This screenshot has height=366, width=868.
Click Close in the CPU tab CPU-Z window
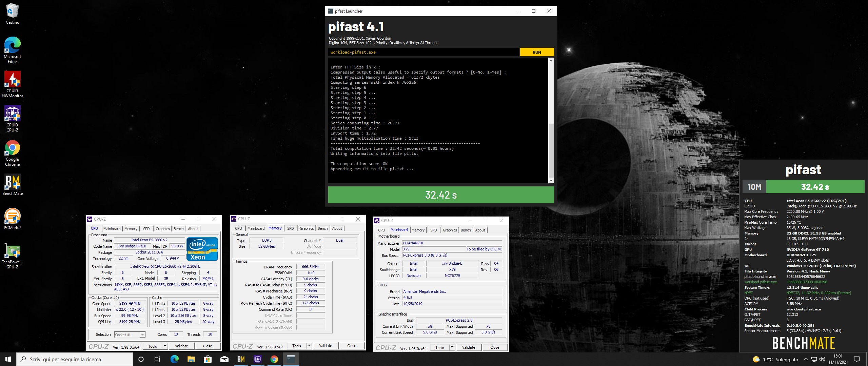click(x=208, y=346)
